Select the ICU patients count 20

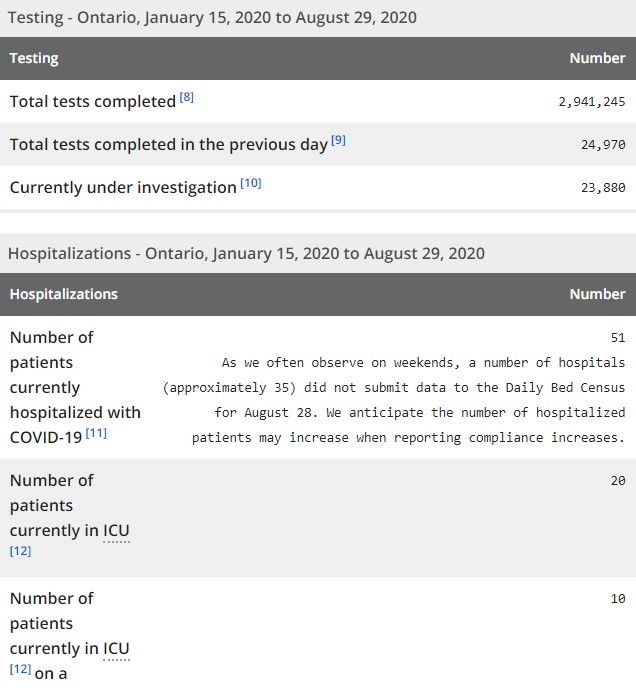[617, 481]
